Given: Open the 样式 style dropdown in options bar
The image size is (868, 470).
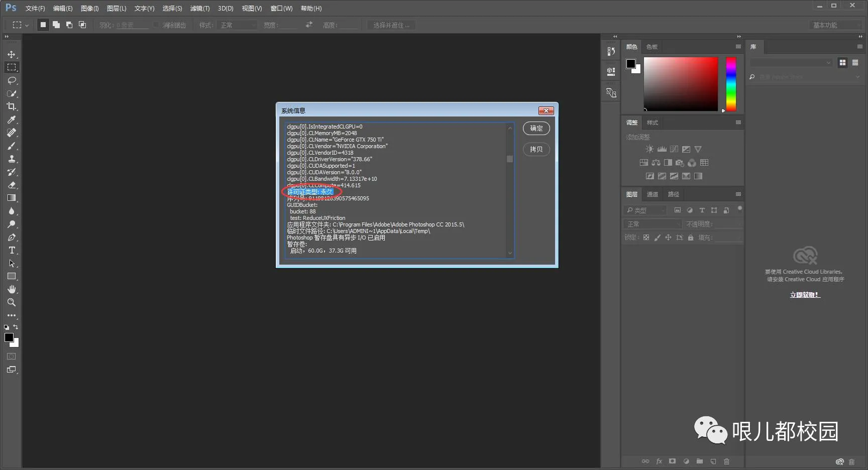Looking at the screenshot, I should point(238,25).
